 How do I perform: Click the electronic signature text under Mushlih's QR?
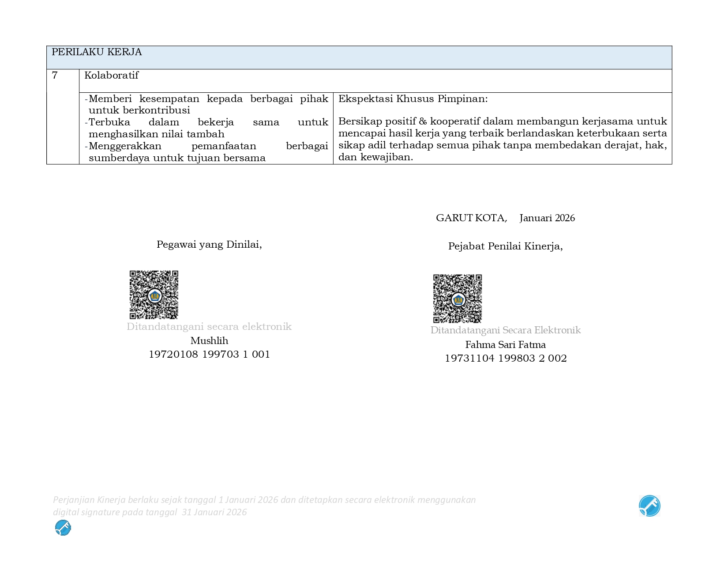(209, 327)
